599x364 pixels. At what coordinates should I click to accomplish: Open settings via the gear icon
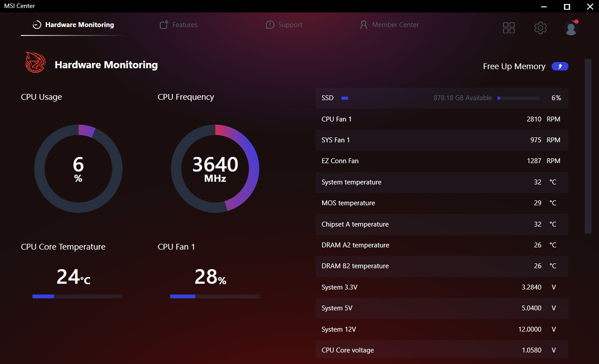tap(540, 28)
